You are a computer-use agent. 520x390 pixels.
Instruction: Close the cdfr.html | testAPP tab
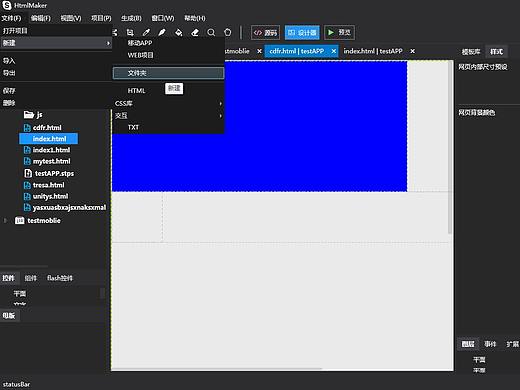tap(333, 51)
